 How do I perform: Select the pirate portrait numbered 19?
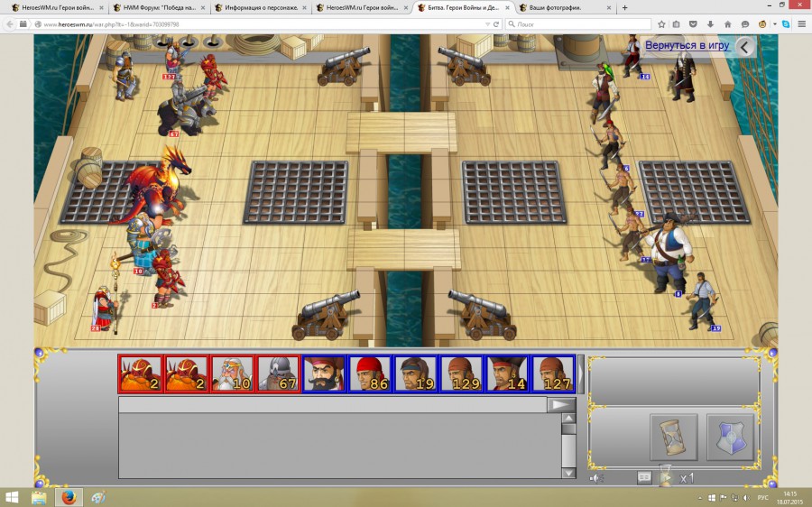point(415,373)
